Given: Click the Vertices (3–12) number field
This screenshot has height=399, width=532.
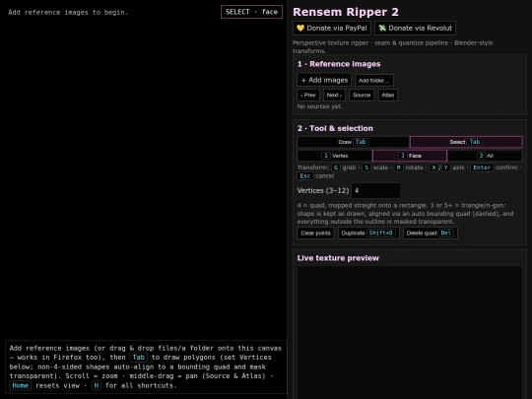Looking at the screenshot, I should pyautogui.click(x=375, y=191).
